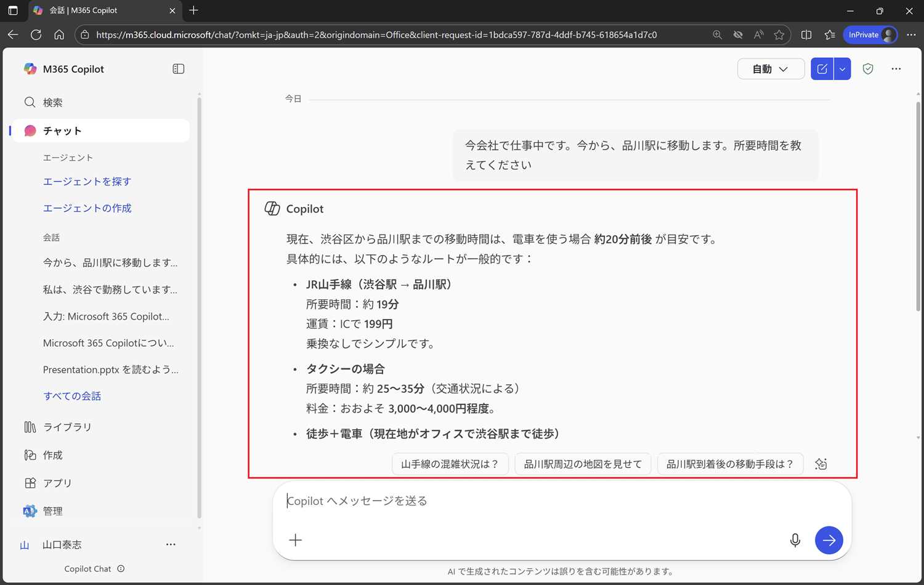This screenshot has width=924, height=585.
Task: Open the plus attachment menu
Action: point(296,540)
